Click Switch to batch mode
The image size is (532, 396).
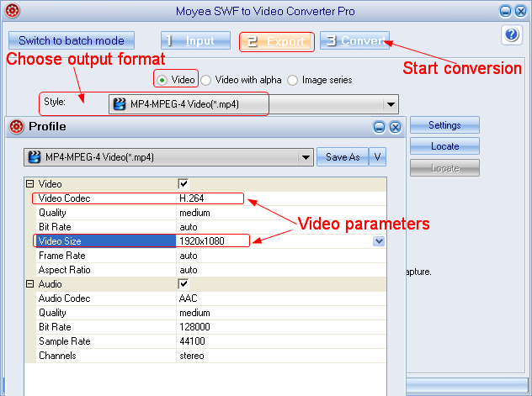(x=72, y=40)
